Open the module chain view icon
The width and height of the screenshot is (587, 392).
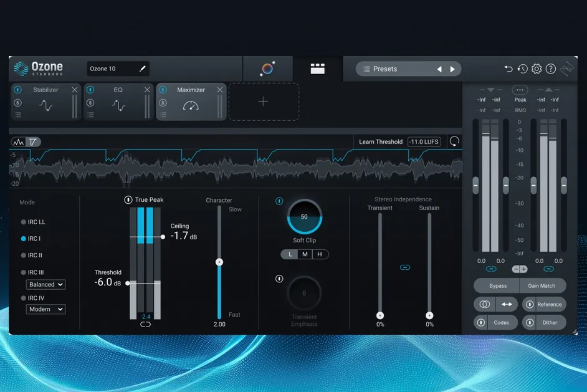point(317,69)
